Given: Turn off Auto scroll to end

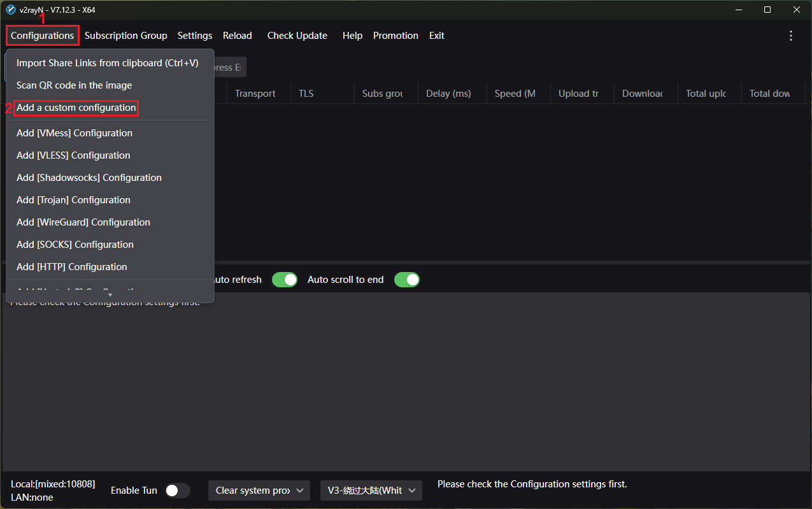Looking at the screenshot, I should tap(406, 280).
